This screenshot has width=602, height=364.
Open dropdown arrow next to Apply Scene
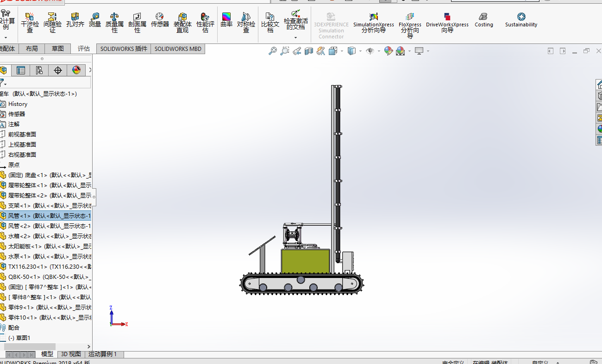click(409, 51)
